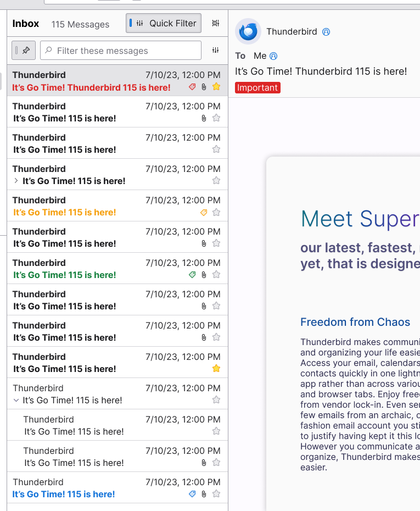Toggle the pin to keep filters applied
Viewport: 420px width, 511px height.
(24, 50)
